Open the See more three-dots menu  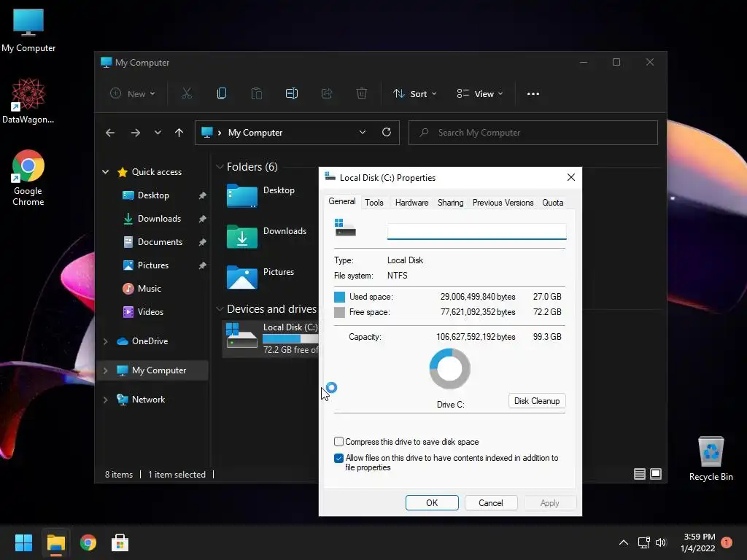(533, 94)
